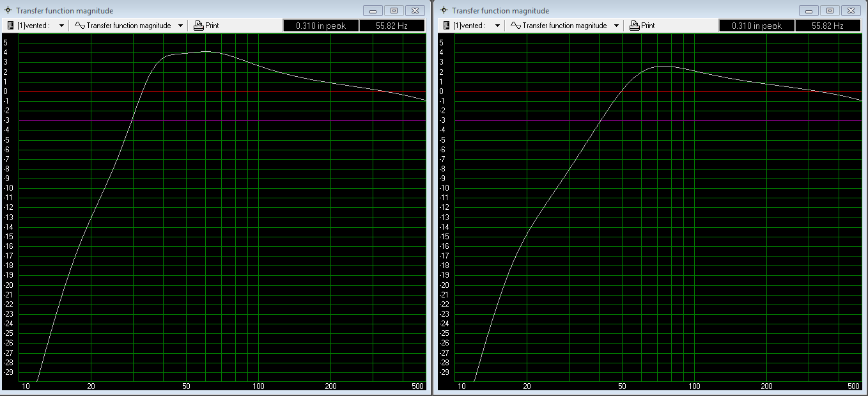
Task: Select the '55.82 Hz' readout in right window
Action: click(828, 26)
